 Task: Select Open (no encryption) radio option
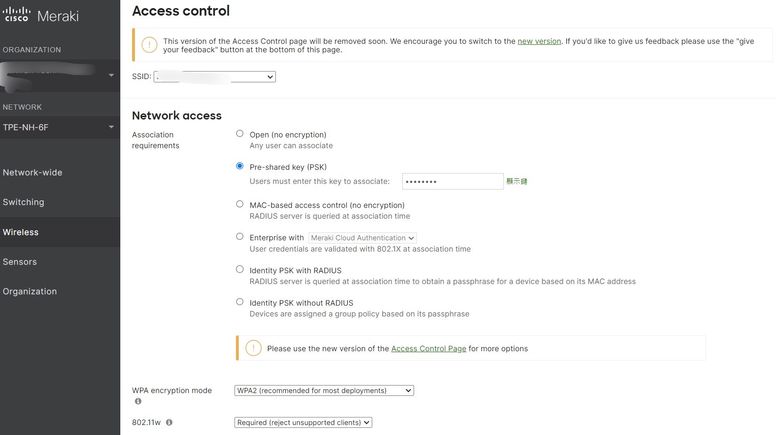coord(240,133)
